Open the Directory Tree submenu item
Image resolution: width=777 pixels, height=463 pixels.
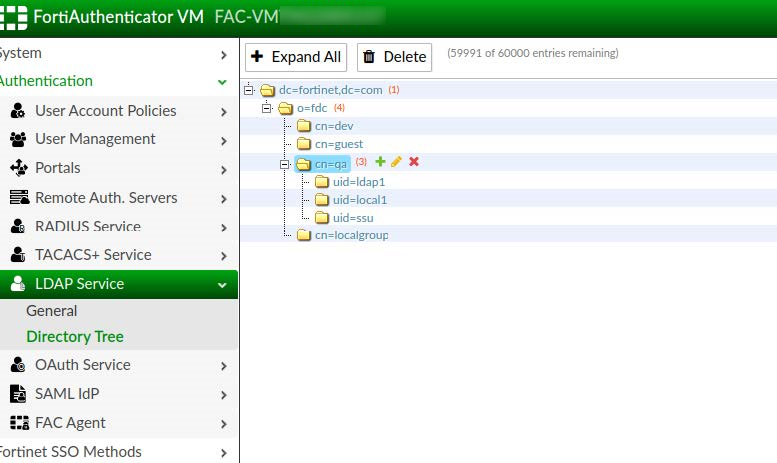(75, 337)
